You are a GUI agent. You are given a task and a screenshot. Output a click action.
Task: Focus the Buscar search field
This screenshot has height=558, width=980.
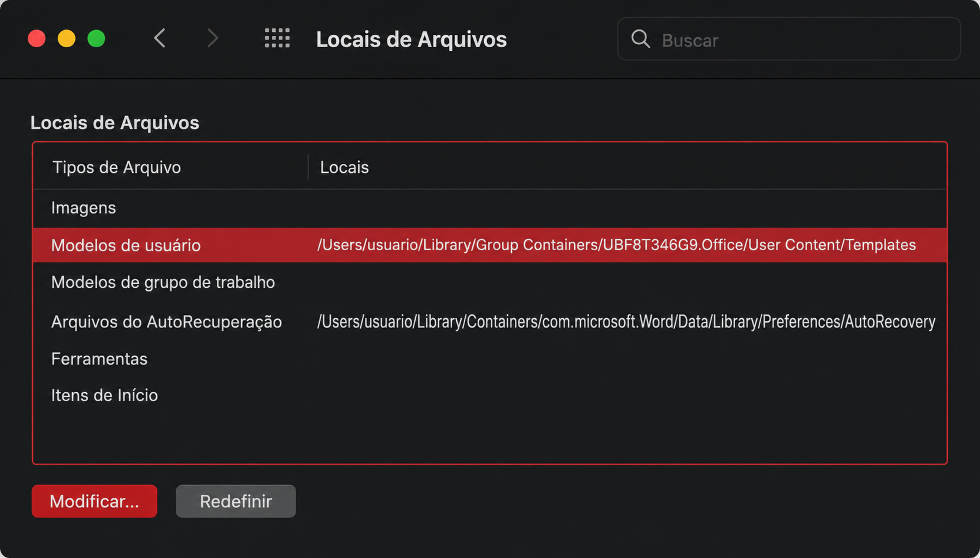pyautogui.click(x=789, y=39)
